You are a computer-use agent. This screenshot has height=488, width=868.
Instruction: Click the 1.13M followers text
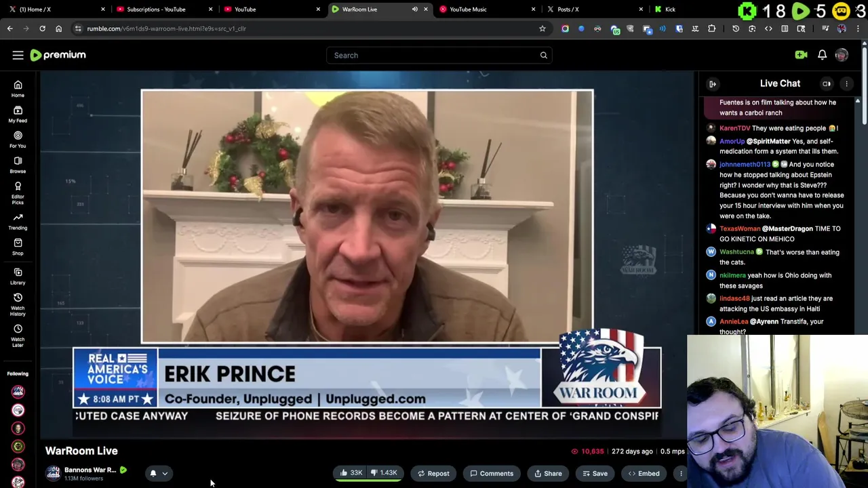[83, 479]
